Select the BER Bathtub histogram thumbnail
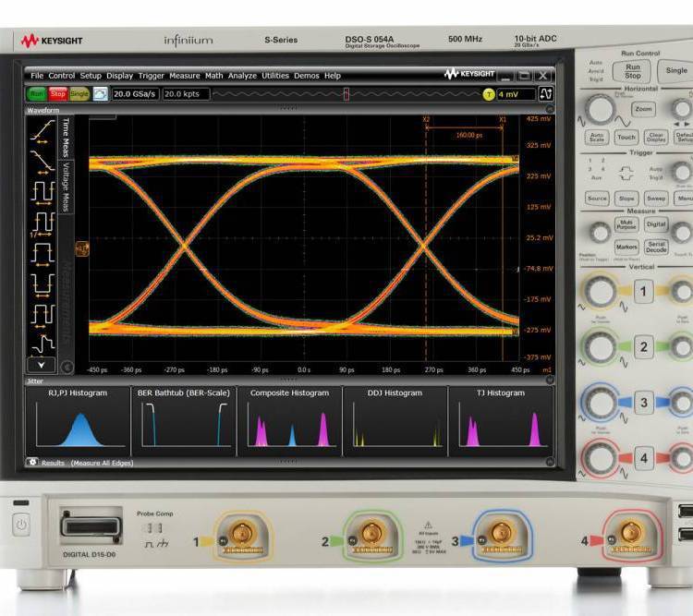The image size is (693, 616). point(184,421)
